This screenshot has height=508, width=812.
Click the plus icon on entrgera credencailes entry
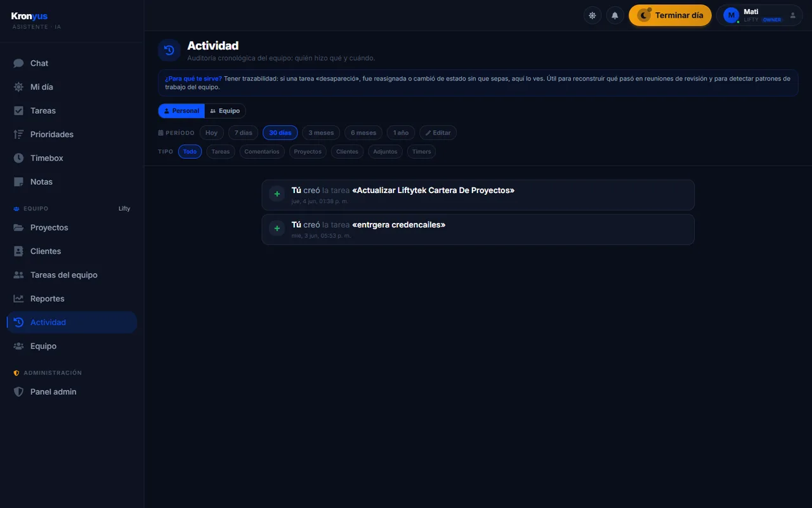277,228
